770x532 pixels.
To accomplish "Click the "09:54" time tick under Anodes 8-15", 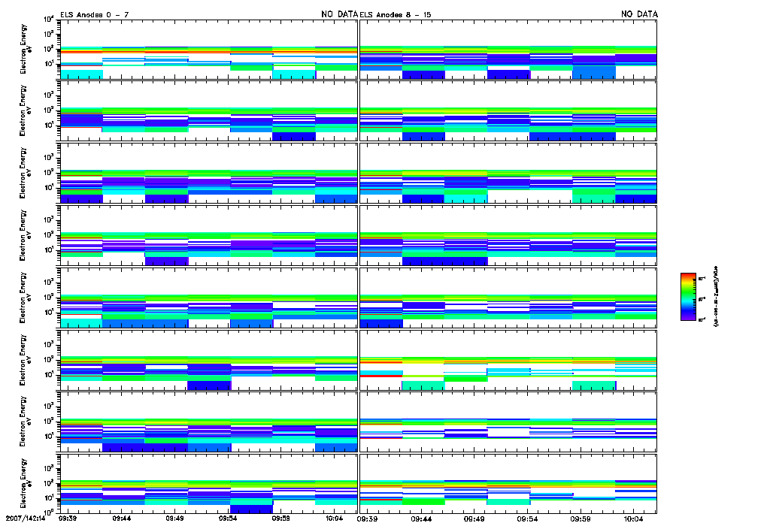I will click(x=527, y=518).
